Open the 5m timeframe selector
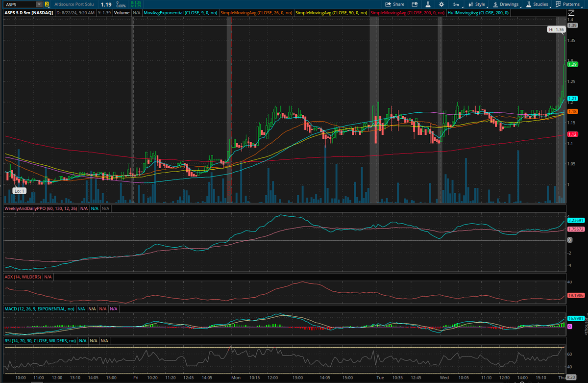Image resolution: width=588 pixels, height=383 pixels. 456,4
